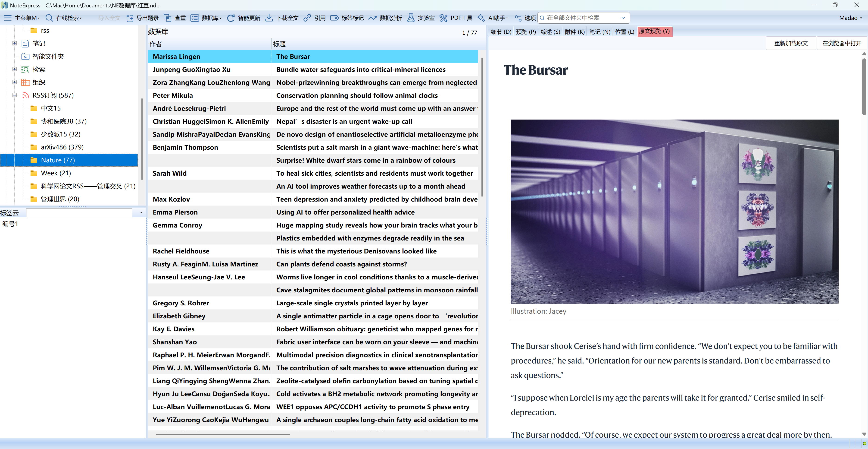
Task: Click the reference list horizontal scrollbar
Action: click(x=223, y=434)
